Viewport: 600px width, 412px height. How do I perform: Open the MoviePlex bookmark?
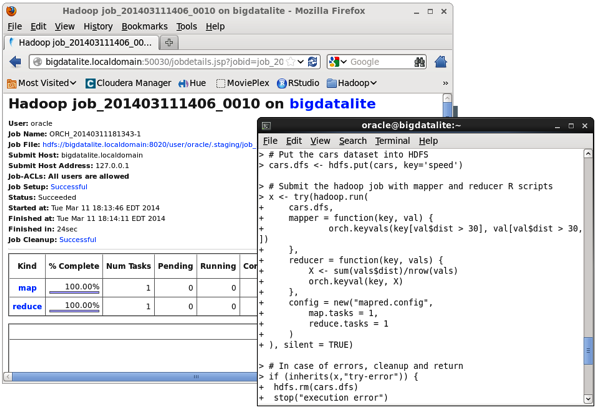tap(243, 83)
